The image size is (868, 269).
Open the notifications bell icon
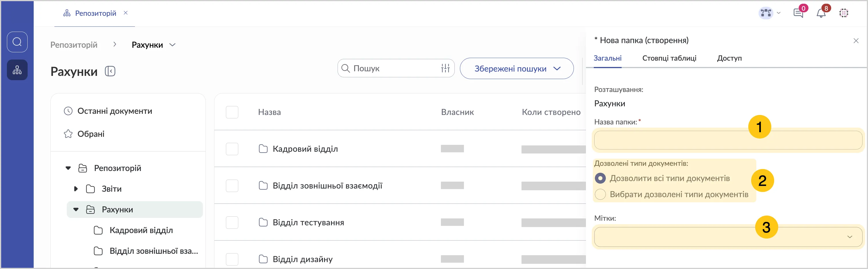821,14
